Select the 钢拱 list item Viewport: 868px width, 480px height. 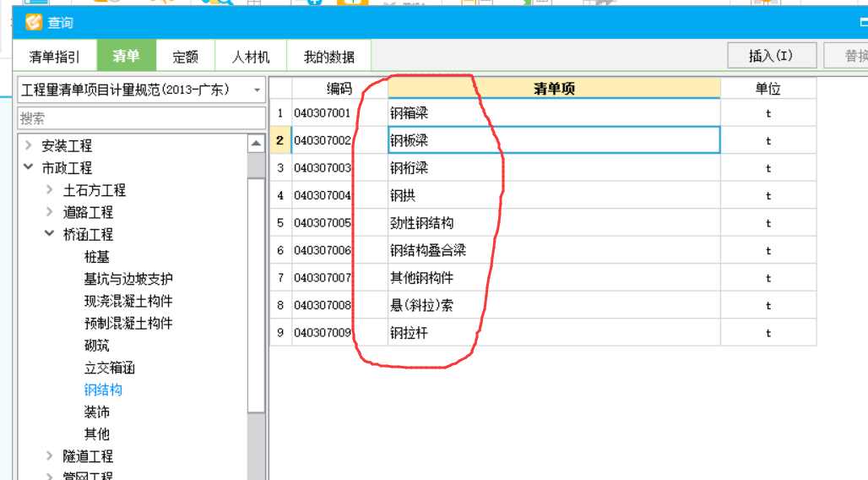point(554,195)
